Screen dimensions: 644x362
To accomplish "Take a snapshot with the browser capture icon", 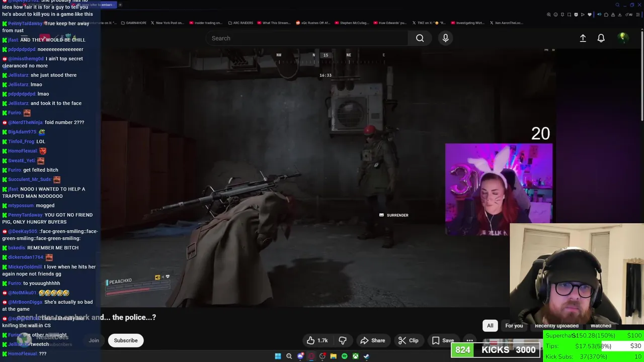I will (569, 15).
